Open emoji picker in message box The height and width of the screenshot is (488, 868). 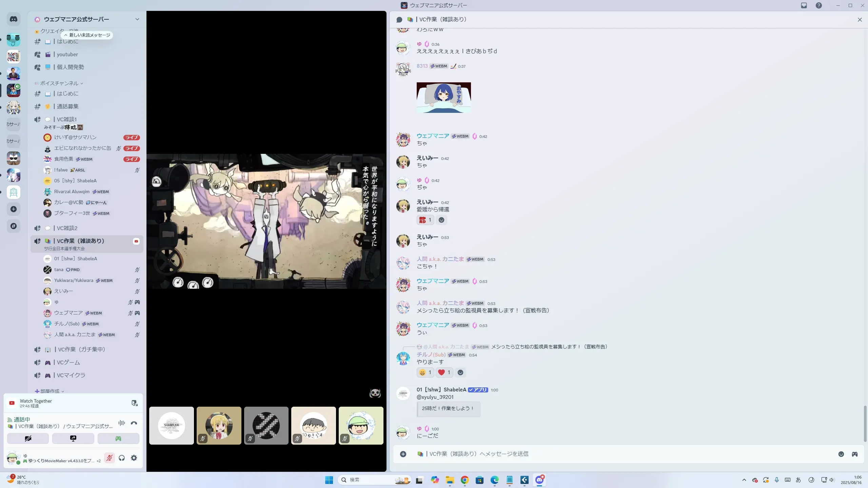(x=841, y=454)
